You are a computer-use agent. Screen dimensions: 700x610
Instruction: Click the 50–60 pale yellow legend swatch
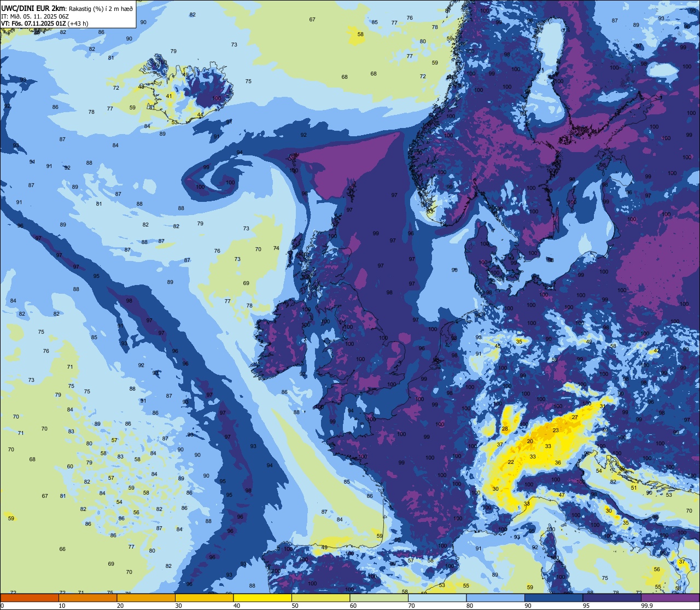320,598
